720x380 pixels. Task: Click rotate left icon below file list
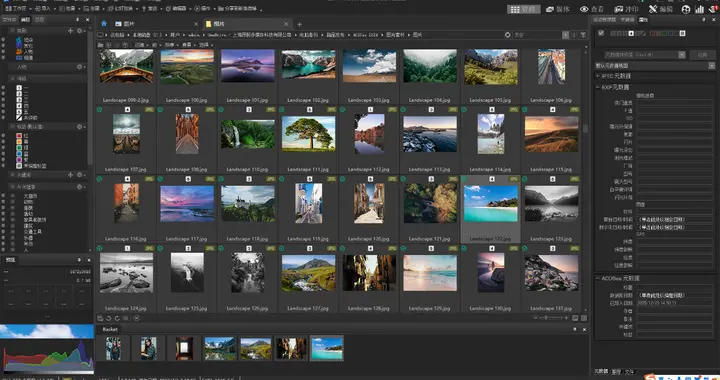[109, 318]
